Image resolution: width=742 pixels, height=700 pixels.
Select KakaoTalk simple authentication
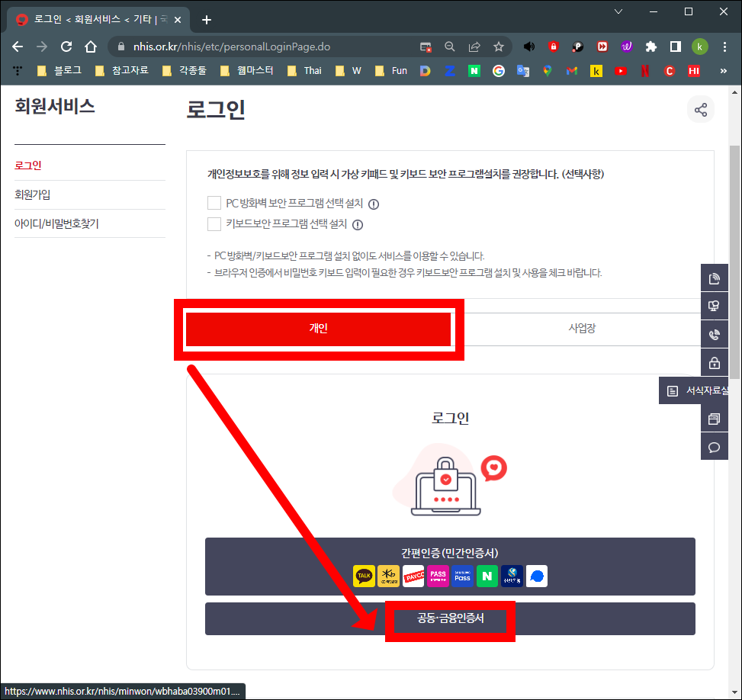tap(364, 576)
